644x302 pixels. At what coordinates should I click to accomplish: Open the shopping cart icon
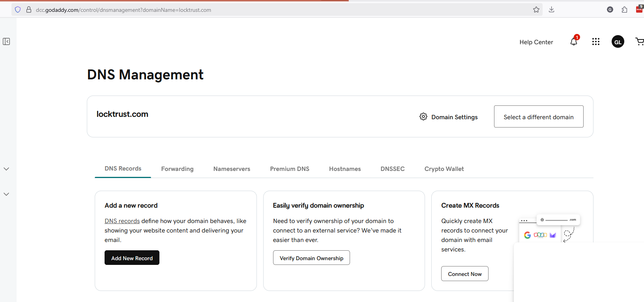640,41
